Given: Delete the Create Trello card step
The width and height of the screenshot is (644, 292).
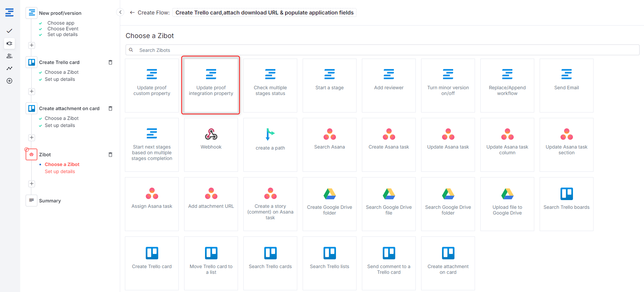Looking at the screenshot, I should click(110, 62).
